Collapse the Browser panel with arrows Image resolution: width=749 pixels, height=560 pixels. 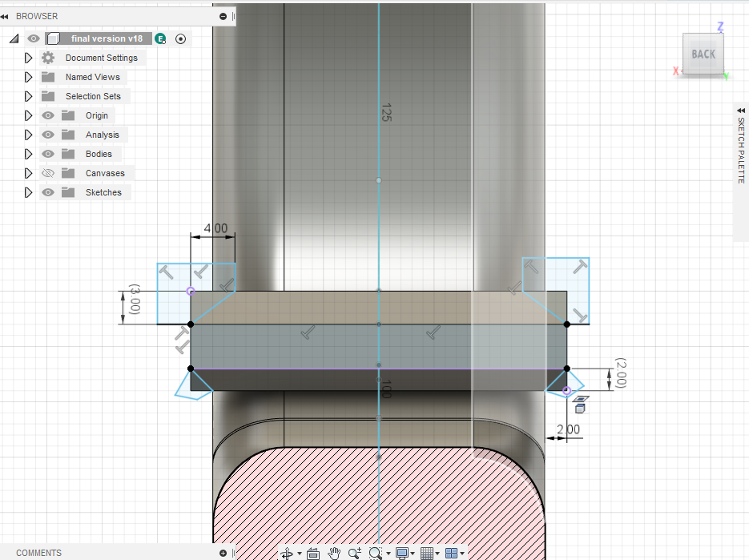(5, 16)
